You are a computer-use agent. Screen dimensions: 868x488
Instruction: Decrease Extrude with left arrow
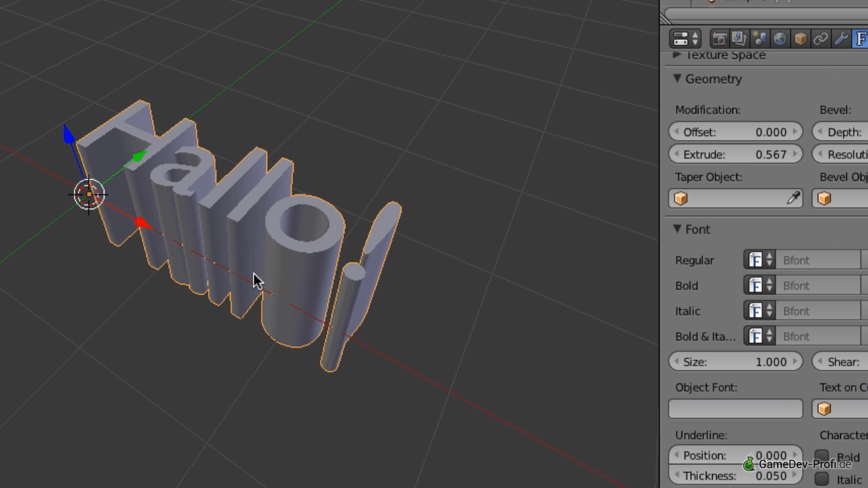pos(676,155)
